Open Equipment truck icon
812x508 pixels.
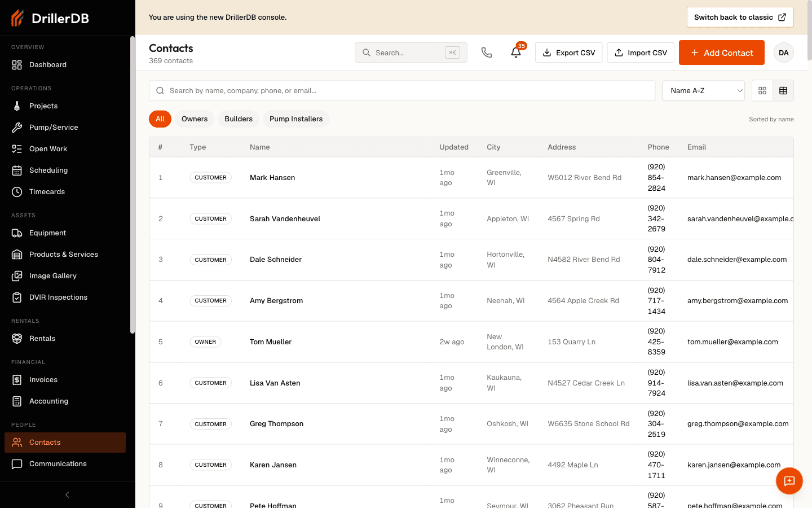[17, 233]
